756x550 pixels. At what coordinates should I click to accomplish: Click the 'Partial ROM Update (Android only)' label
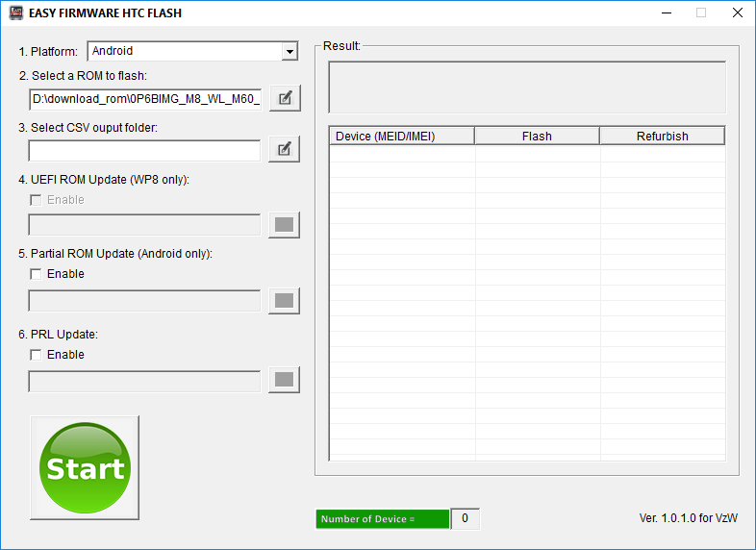pyautogui.click(x=115, y=254)
